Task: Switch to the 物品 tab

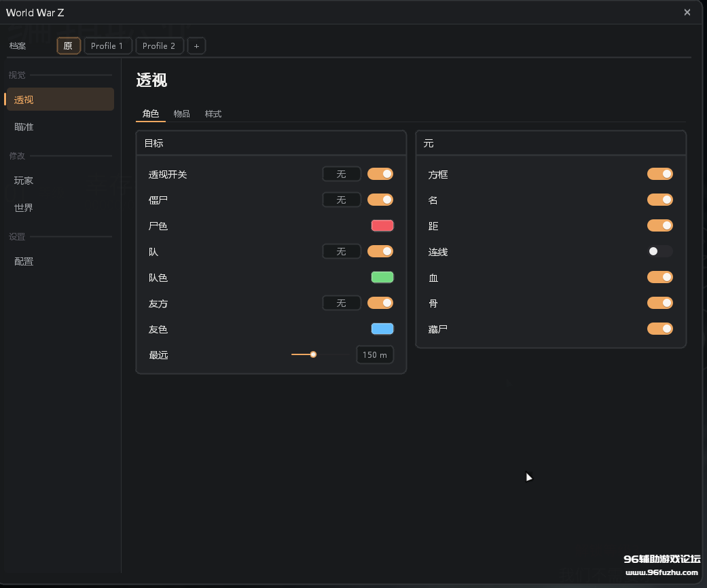Action: click(182, 113)
